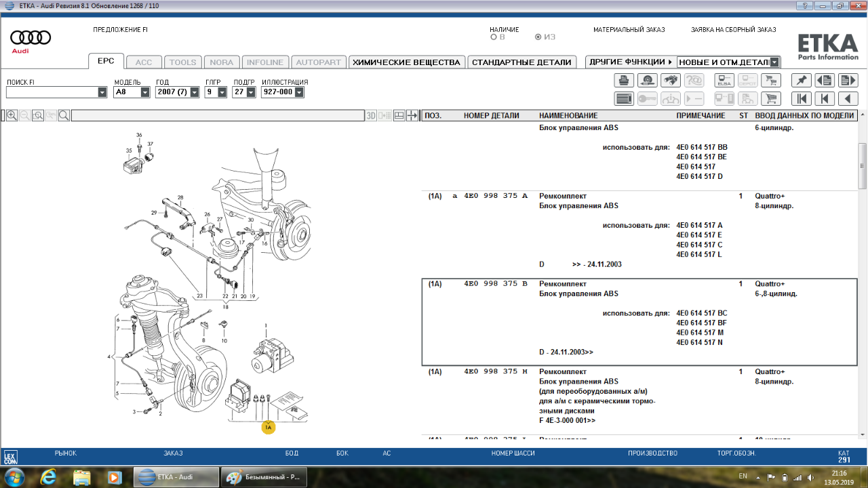
Task: Click МАТЕРИАЛЬНЫЙ ЗАКАЗ link
Action: (629, 30)
